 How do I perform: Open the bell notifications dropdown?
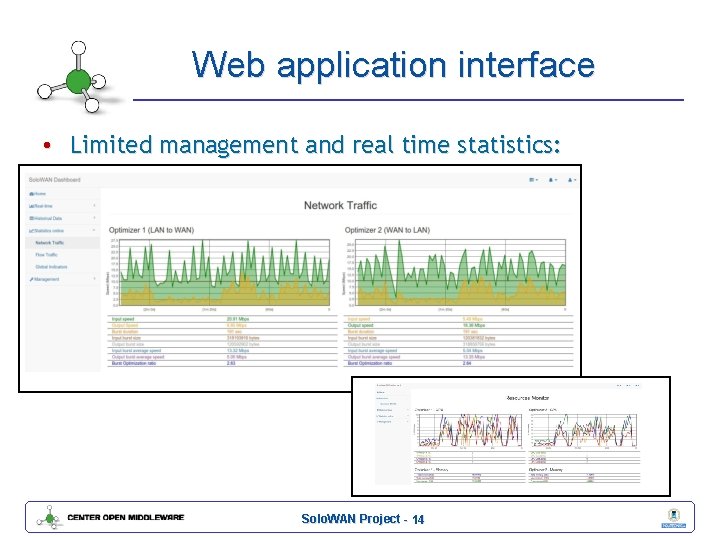(x=552, y=180)
